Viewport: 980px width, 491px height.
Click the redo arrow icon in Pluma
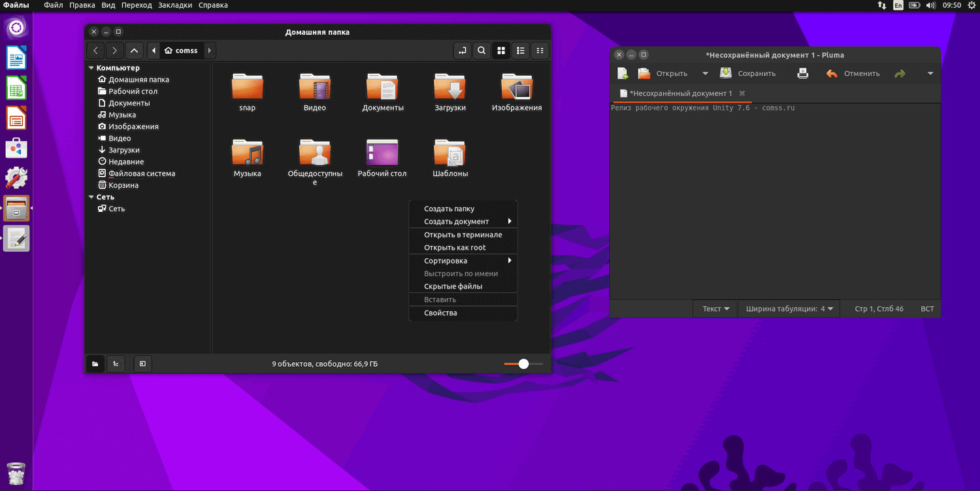pos(900,73)
